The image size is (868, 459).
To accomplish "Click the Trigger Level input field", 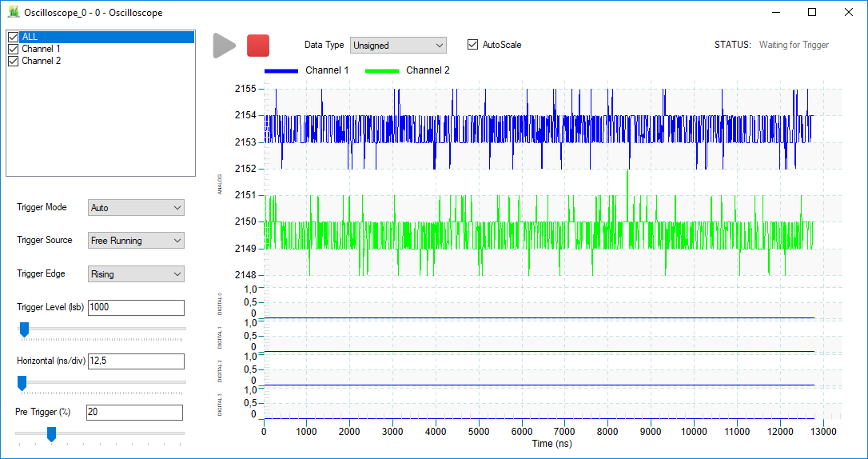I will tap(136, 307).
